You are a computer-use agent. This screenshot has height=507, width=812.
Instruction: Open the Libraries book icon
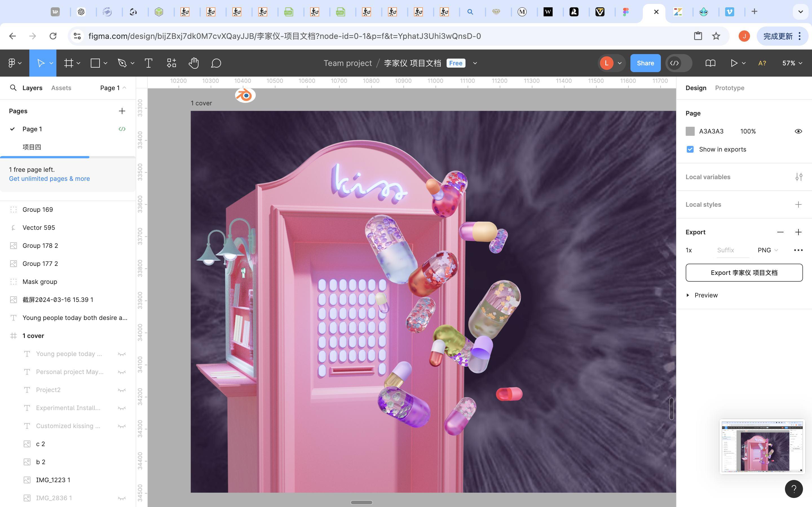[710, 63]
